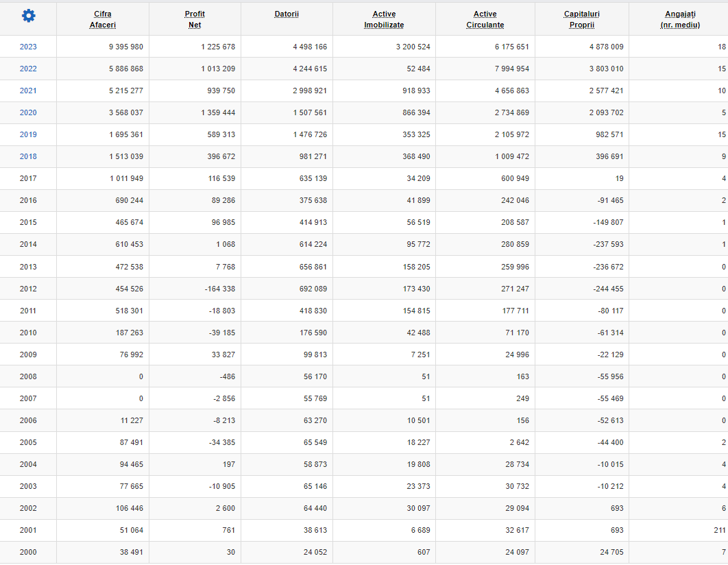Select the 1 695 361 turnover cell
728x565 pixels.
103,134
